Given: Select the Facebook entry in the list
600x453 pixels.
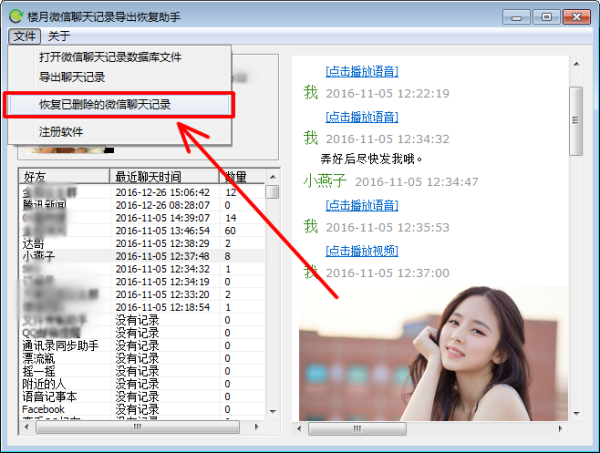Looking at the screenshot, I should click(x=43, y=409).
